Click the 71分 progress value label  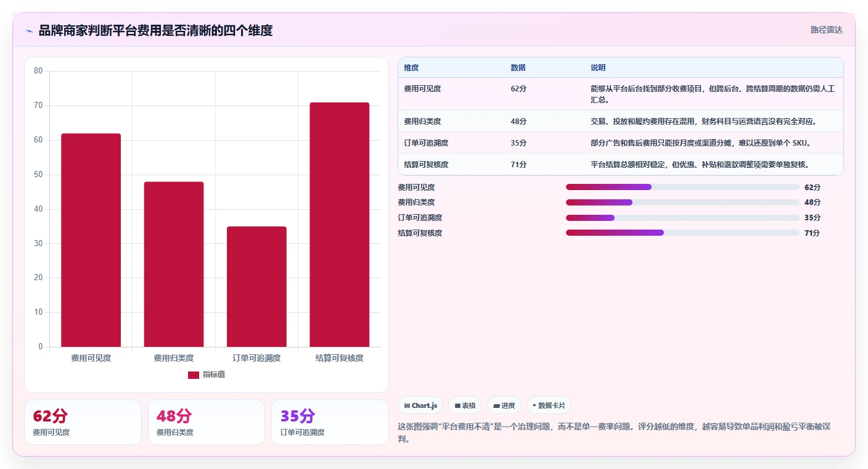[x=813, y=233]
